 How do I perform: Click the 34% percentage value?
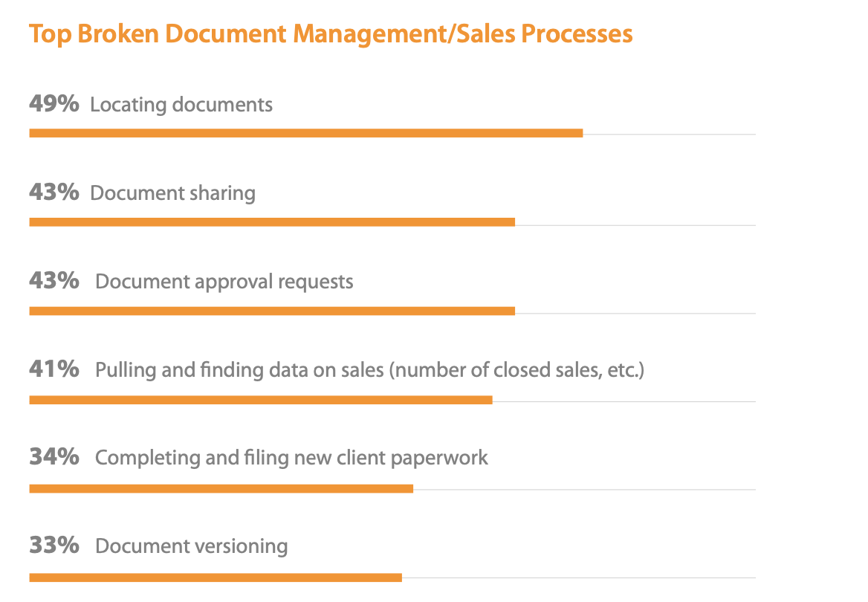(x=54, y=457)
